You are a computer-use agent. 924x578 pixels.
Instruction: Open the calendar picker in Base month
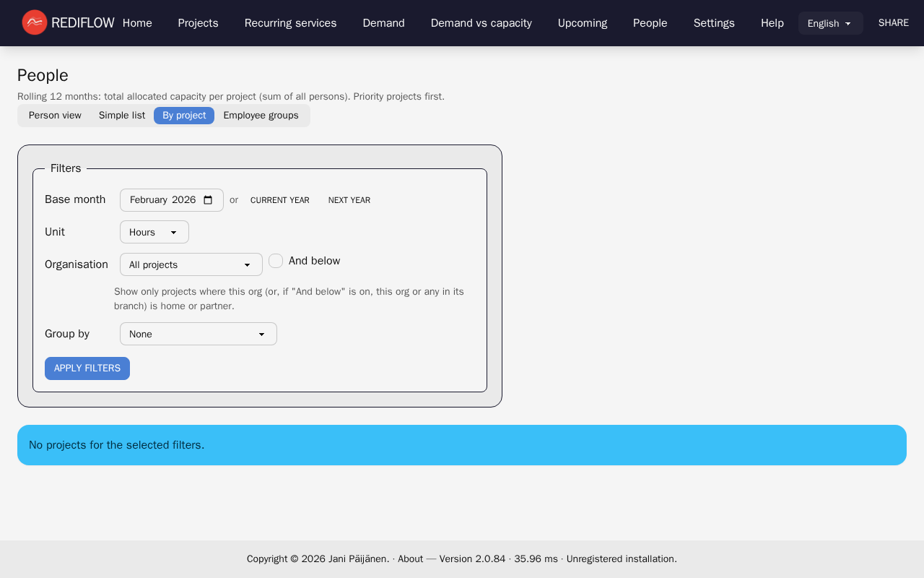208,200
